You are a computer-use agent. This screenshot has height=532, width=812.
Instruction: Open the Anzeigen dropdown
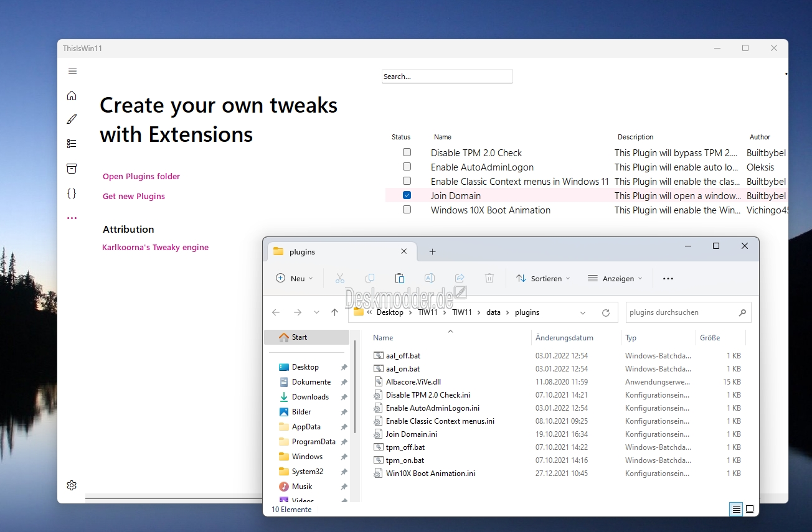[615, 278]
